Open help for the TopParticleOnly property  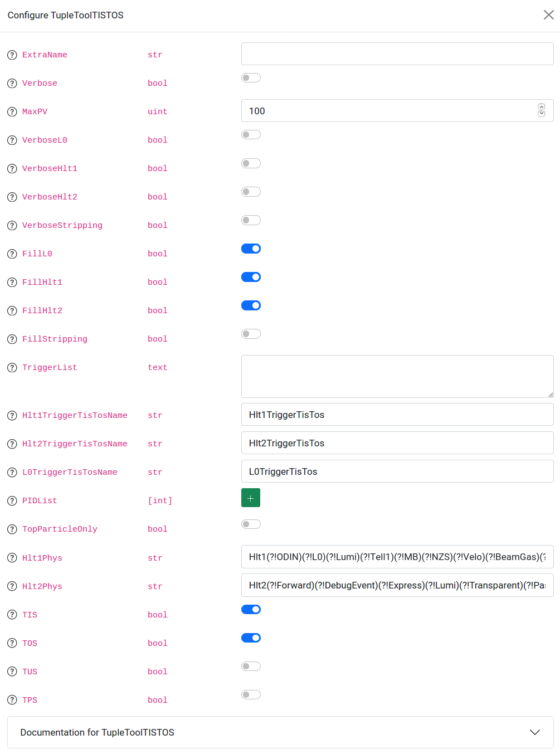[12, 529]
